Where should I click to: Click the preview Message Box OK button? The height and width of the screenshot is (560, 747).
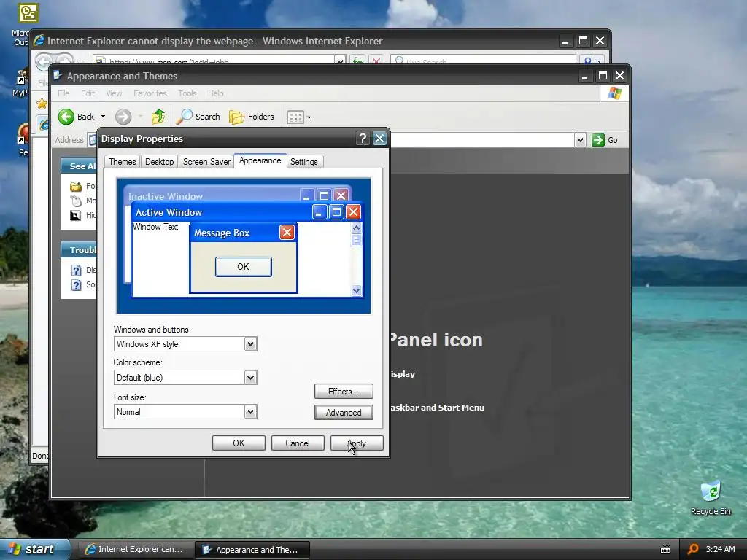pos(244,267)
